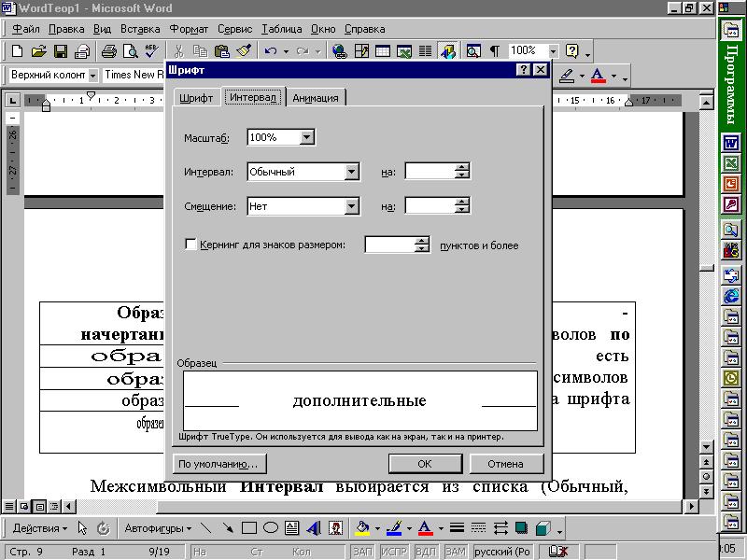Click the Смещение 'на' value field
747x560 pixels.
(430, 205)
